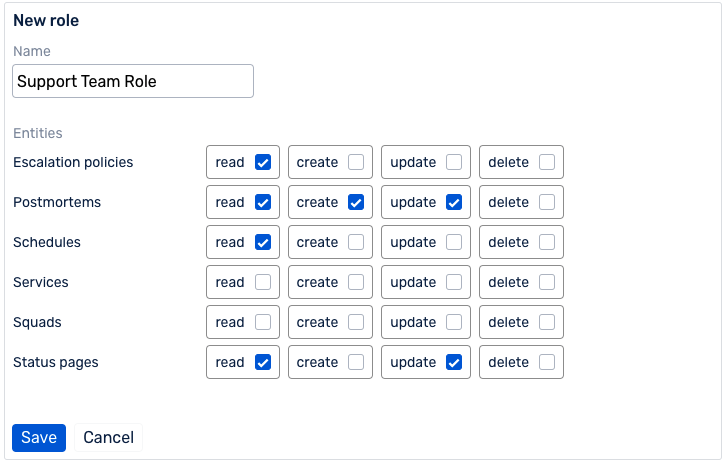Enable delete permission for Escalation policies
This screenshot has width=725, height=465.
coord(547,162)
